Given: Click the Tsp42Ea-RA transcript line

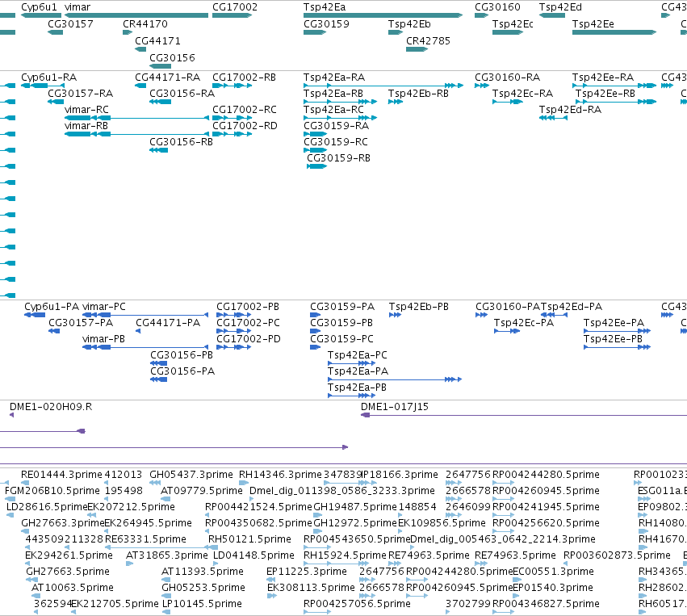Looking at the screenshot, I should pos(383,86).
